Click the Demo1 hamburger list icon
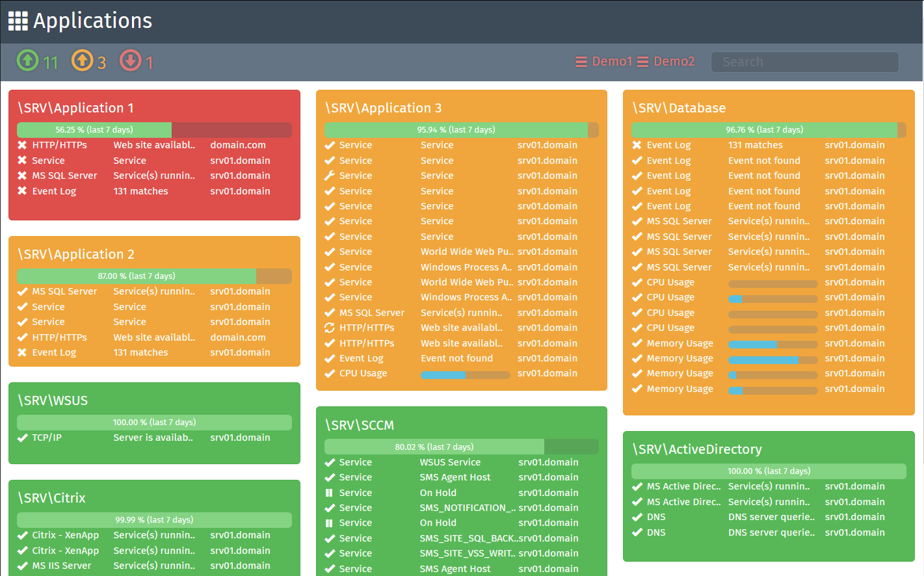The height and width of the screenshot is (576, 924). 581,62
